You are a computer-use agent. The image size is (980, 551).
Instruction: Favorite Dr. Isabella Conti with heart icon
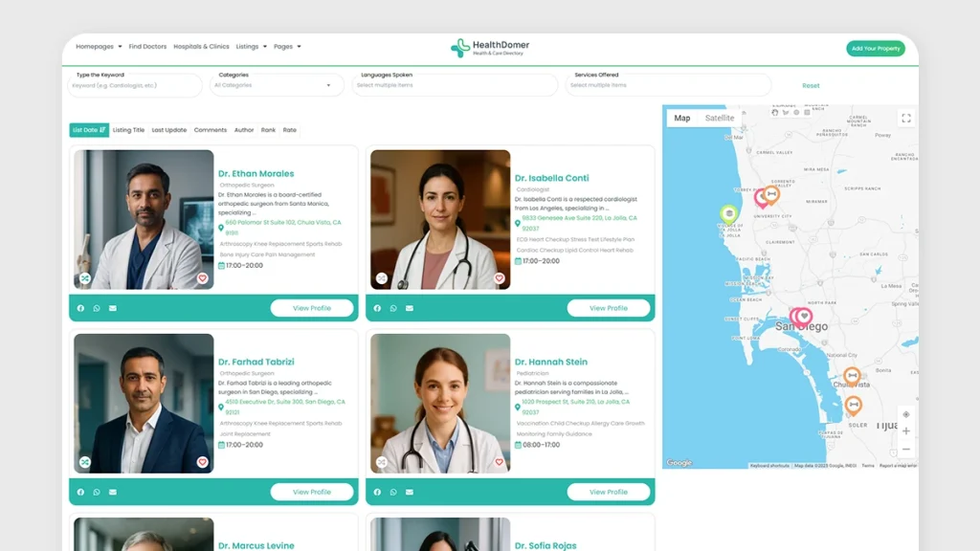pyautogui.click(x=500, y=278)
